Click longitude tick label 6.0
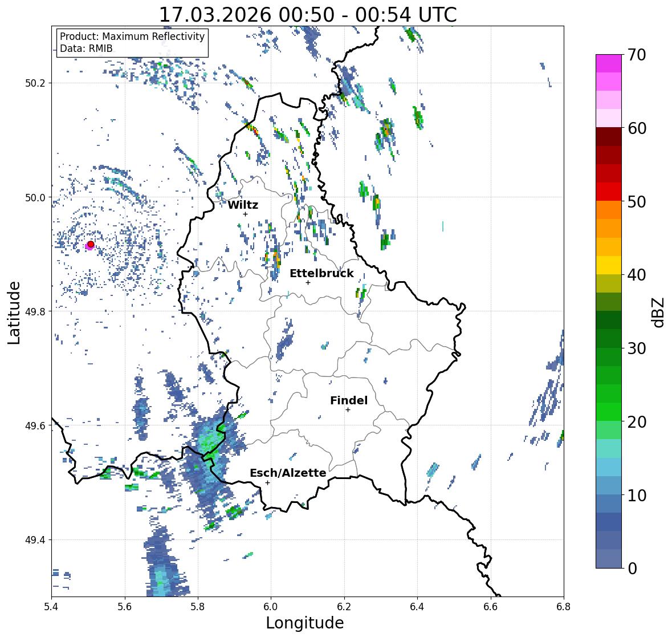The height and width of the screenshot is (637, 672). tap(271, 606)
